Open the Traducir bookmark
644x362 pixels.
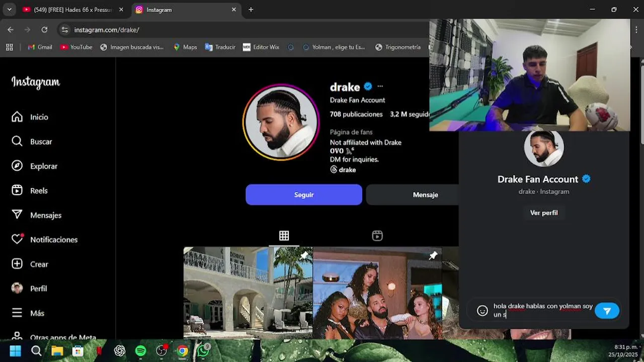(x=220, y=47)
